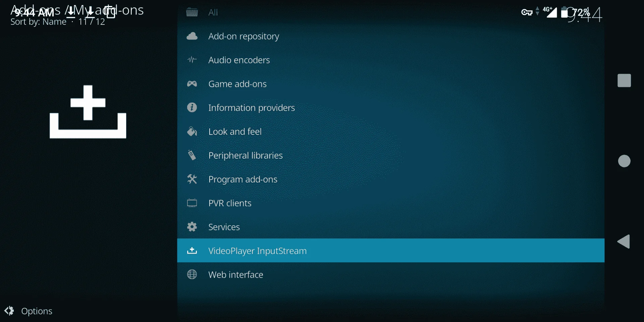This screenshot has height=322, width=644.
Task: Click the remote icon for Peripheral libraries
Action: [x=192, y=155]
